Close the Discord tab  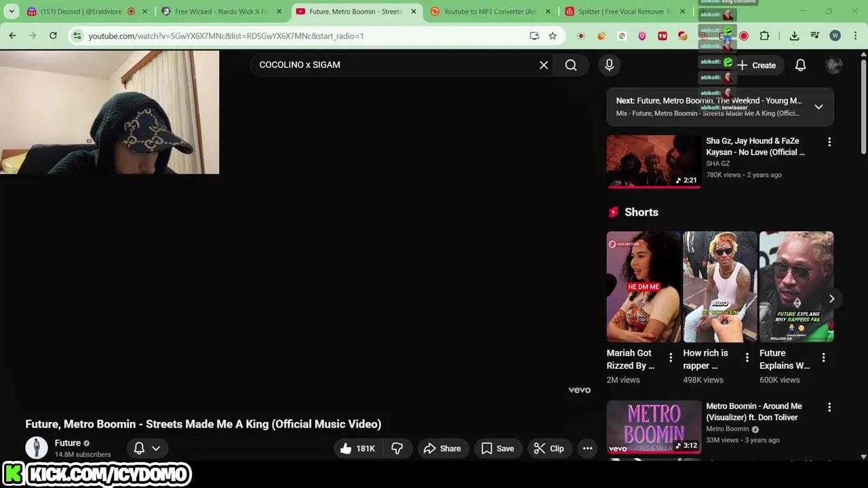coord(144,12)
